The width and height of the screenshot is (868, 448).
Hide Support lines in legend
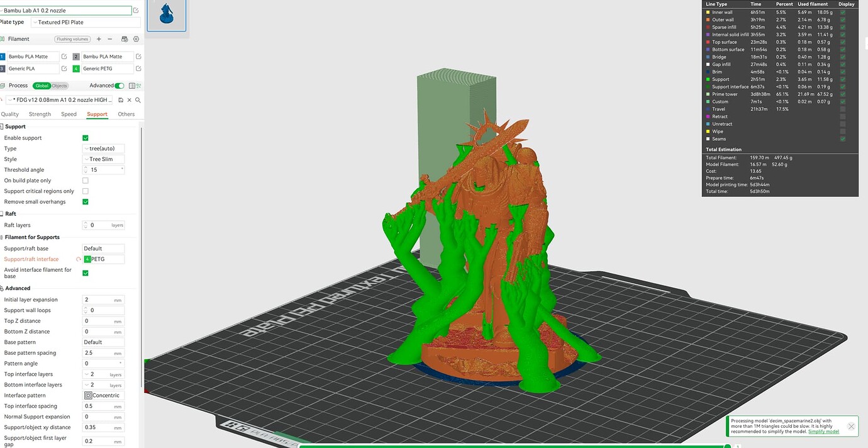(843, 79)
